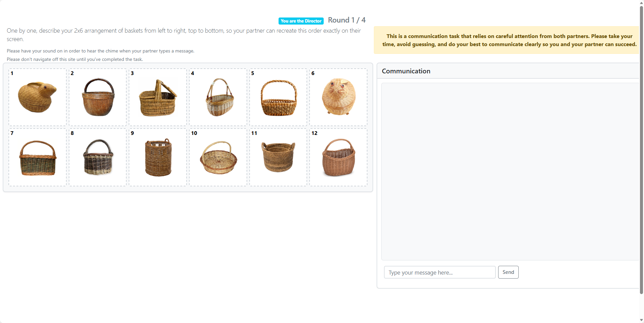
Task: Click the rabbit-shaped basket in slot 1
Action: (x=37, y=98)
